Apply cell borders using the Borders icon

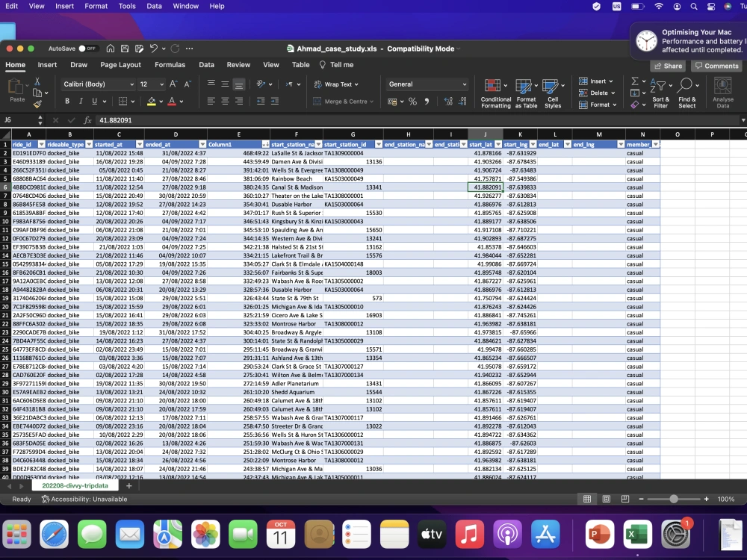click(123, 101)
